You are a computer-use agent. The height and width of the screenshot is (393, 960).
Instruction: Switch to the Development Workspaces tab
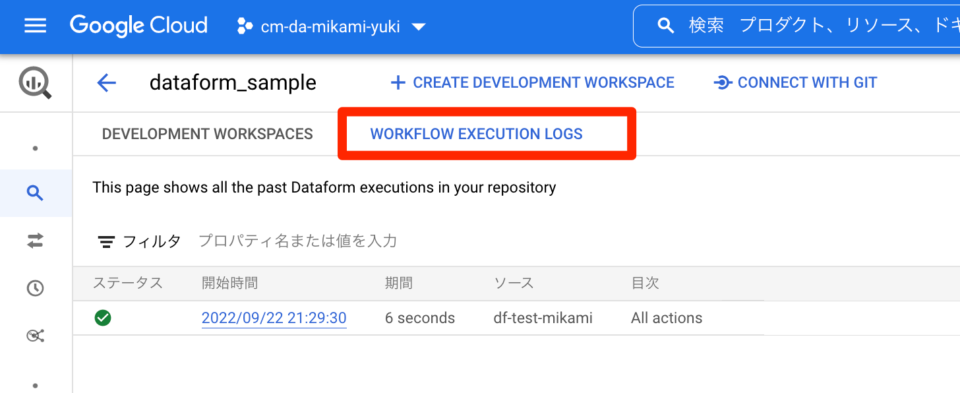click(x=208, y=133)
